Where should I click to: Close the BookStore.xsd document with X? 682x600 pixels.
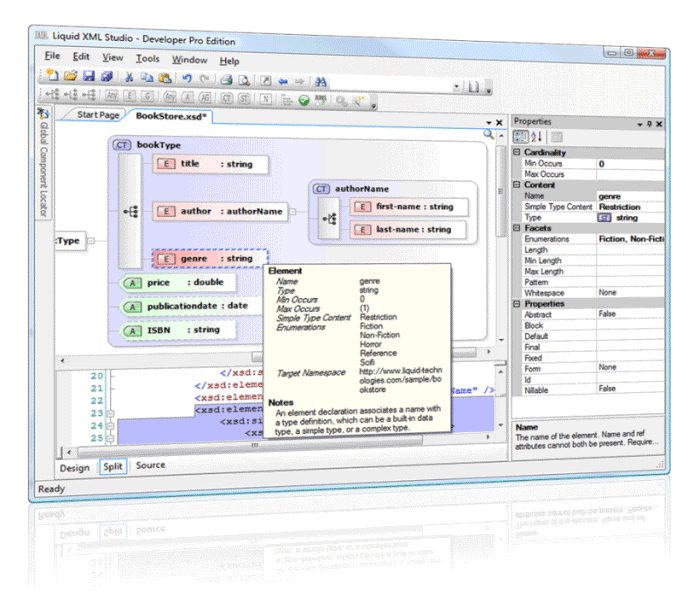(499, 123)
